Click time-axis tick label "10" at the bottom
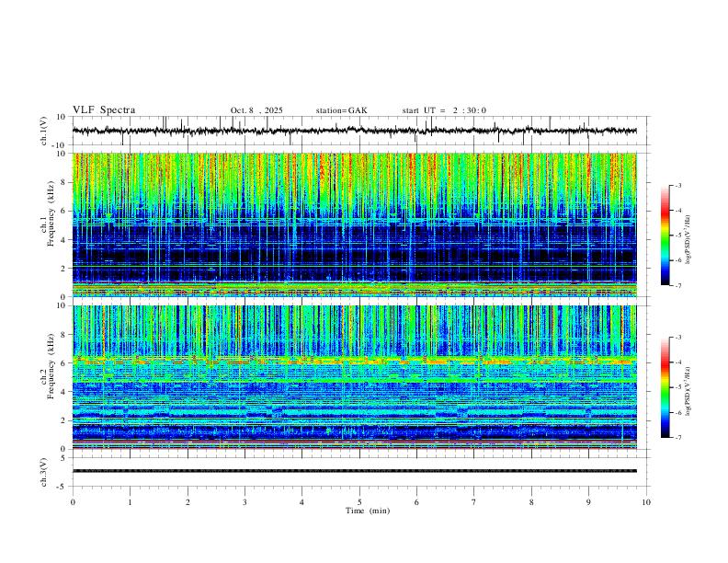Image resolution: width=728 pixels, height=563 pixels. pyautogui.click(x=646, y=502)
